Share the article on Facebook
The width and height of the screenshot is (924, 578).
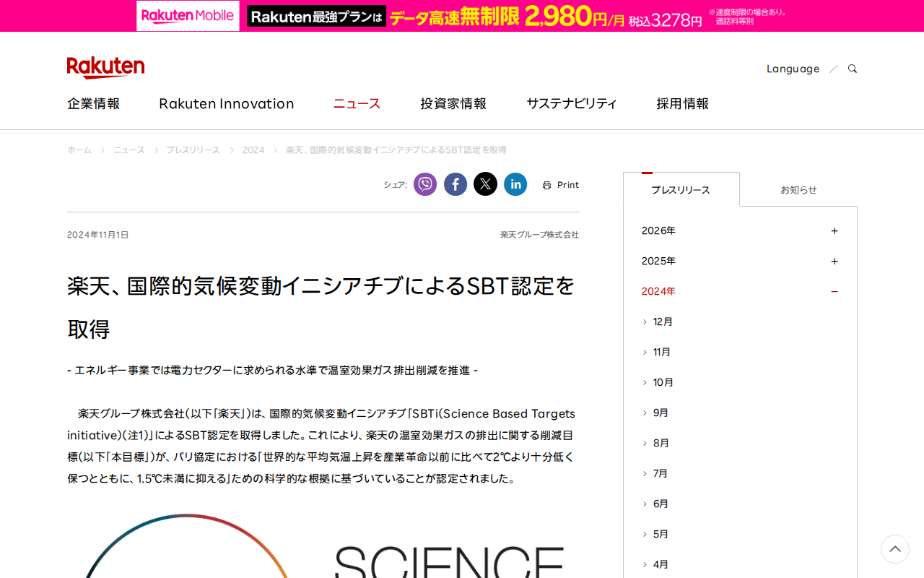[x=455, y=184]
